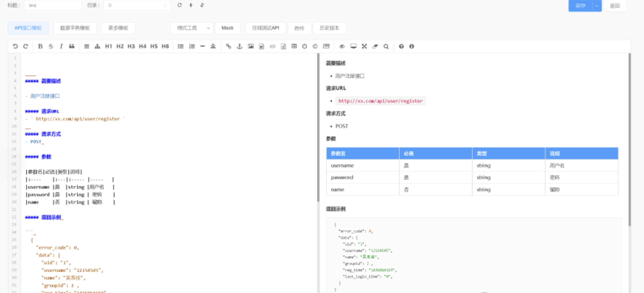644x293 pixels.
Task: Click the editor pane vertical scrollbar
Action: click(x=318, y=128)
